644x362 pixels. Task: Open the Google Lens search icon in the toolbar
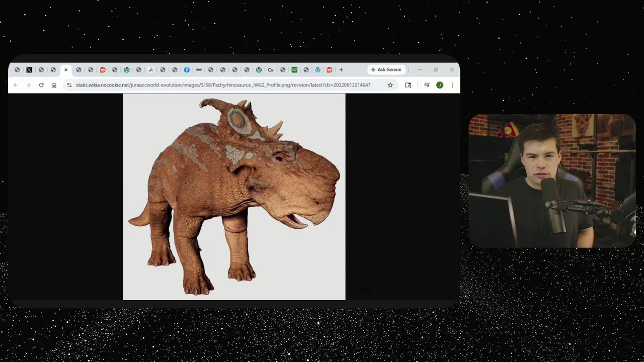tap(408, 85)
